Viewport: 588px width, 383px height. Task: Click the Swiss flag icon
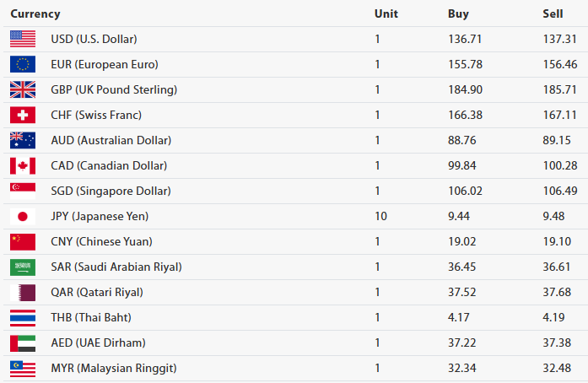pos(23,115)
